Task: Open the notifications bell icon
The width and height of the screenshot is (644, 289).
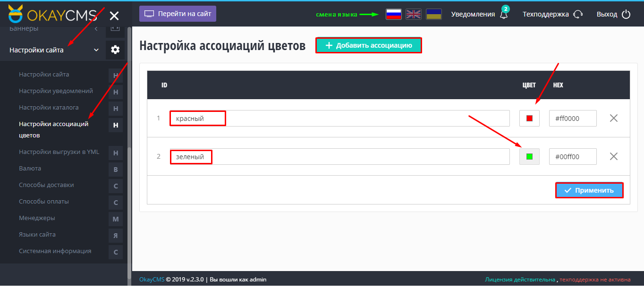Action: pyautogui.click(x=503, y=14)
